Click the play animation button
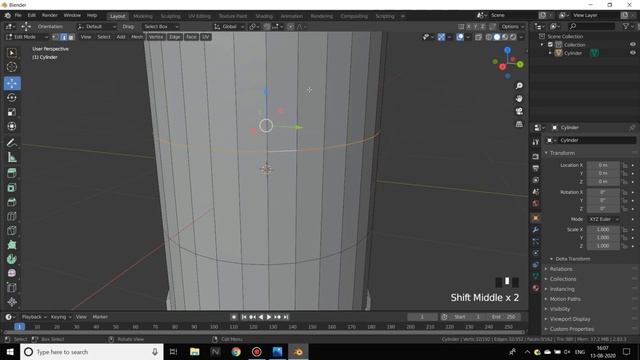Image resolution: width=640 pixels, height=360 pixels. 269,317
